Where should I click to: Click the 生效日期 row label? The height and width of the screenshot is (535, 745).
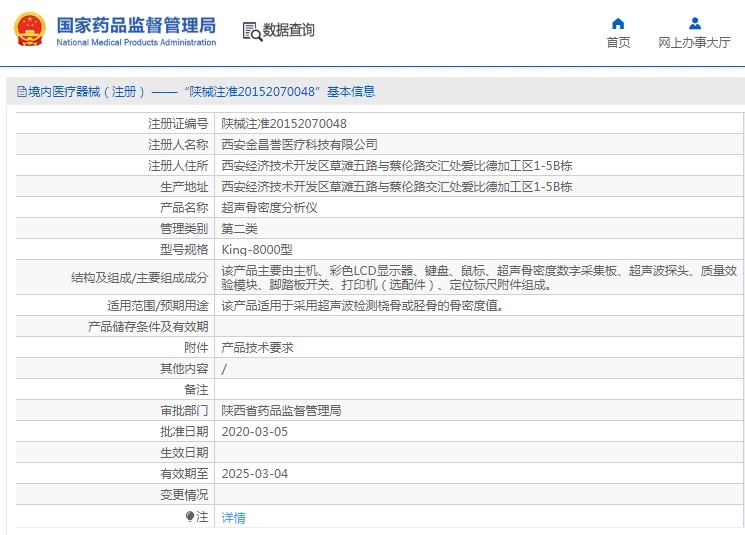pos(184,453)
